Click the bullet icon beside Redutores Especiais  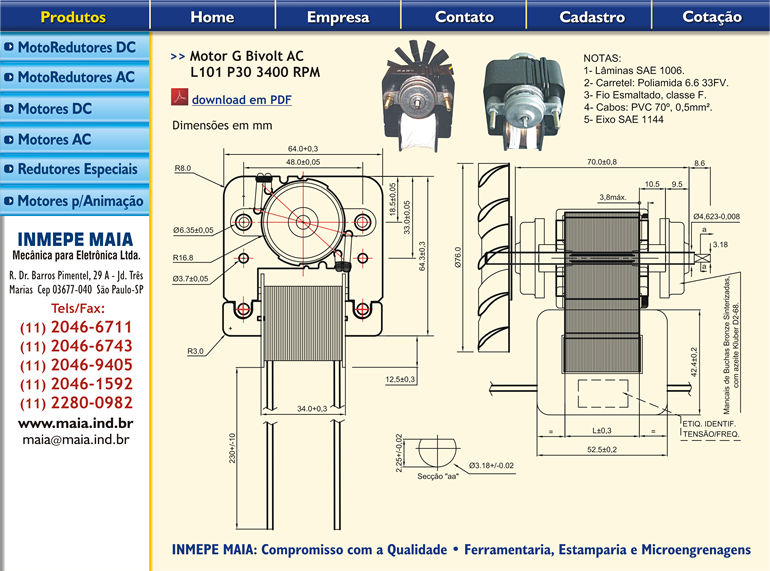point(9,171)
